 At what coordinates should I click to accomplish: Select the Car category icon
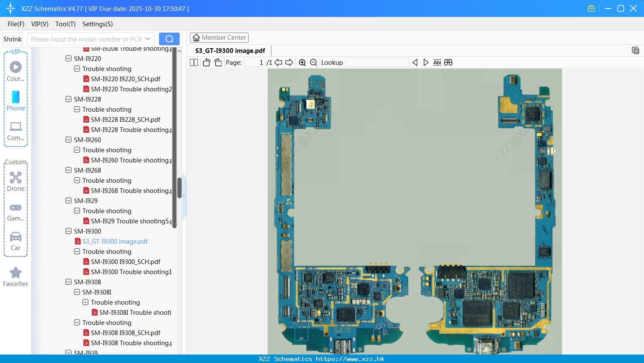[16, 241]
